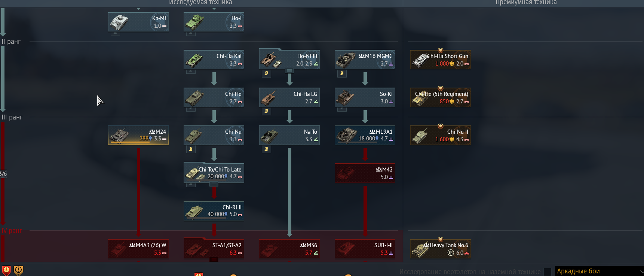This screenshot has height=276, width=644.
Task: Toggle helicopter research on ground vehicles checkbox
Action: pos(548,272)
